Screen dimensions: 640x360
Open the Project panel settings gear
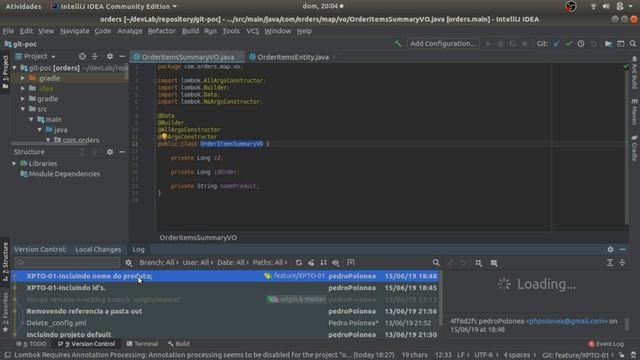coord(110,56)
